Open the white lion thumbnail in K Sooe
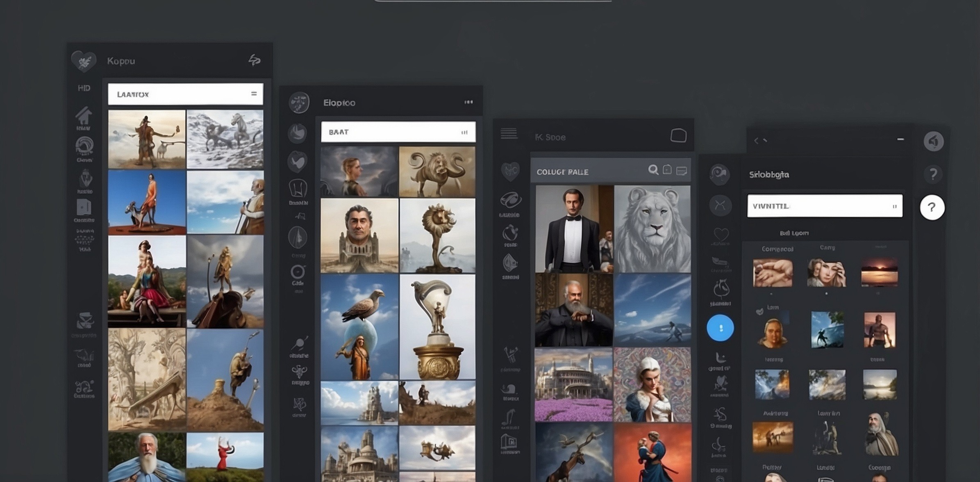 pyautogui.click(x=652, y=228)
